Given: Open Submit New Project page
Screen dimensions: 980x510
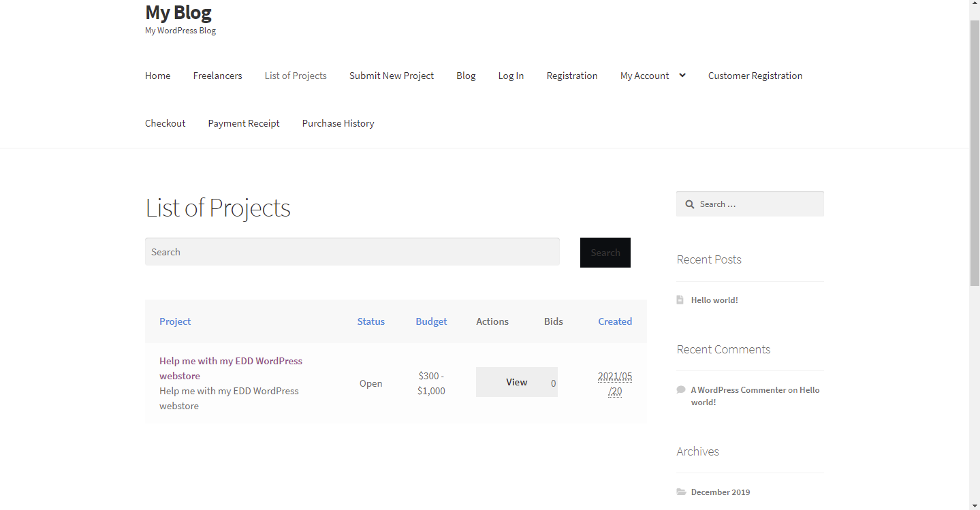Looking at the screenshot, I should [x=392, y=76].
